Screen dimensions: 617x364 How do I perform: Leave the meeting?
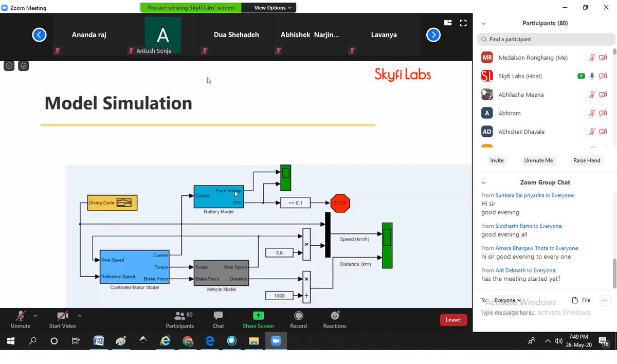point(453,320)
